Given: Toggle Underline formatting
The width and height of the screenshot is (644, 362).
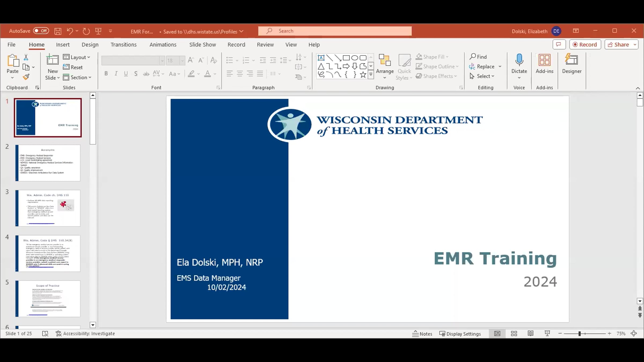Looking at the screenshot, I should 126,73.
